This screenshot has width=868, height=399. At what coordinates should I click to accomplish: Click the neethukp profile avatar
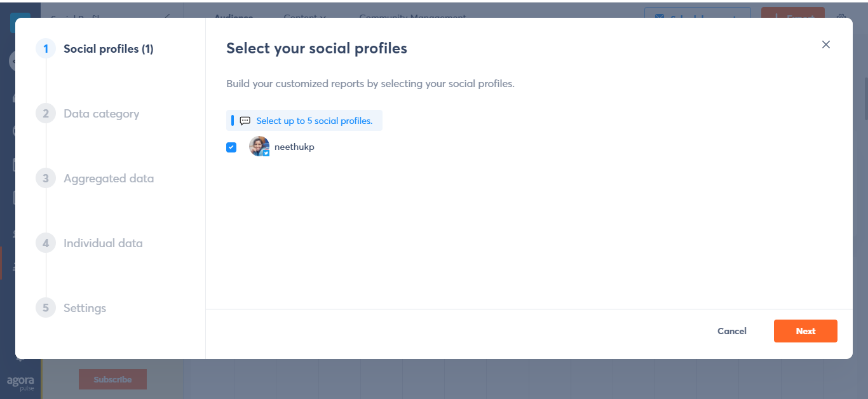pyautogui.click(x=259, y=147)
